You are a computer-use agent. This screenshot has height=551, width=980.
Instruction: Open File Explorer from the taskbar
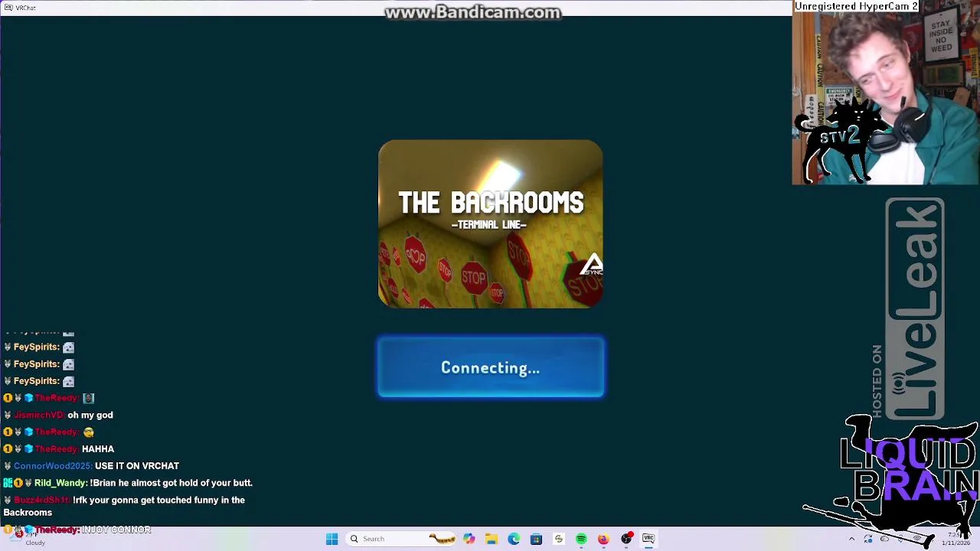(491, 539)
